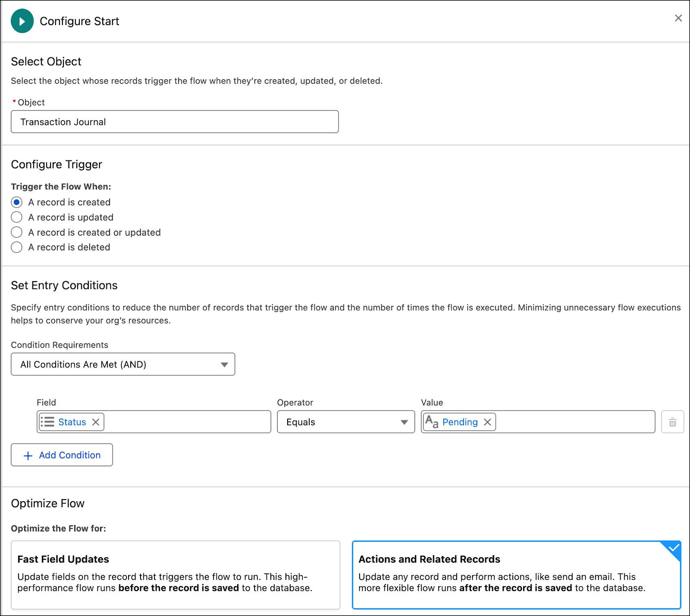Click the Add Condition button
Viewport: 690px width, 616px height.
pos(62,455)
